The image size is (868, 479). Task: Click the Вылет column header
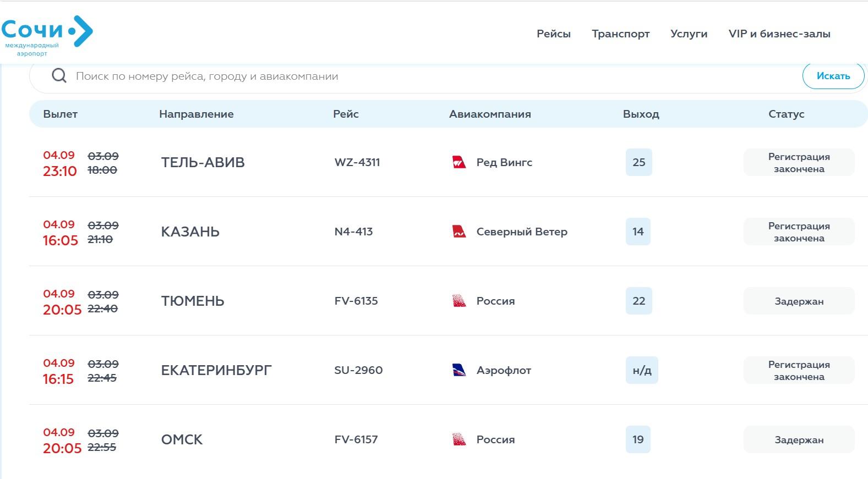click(61, 114)
